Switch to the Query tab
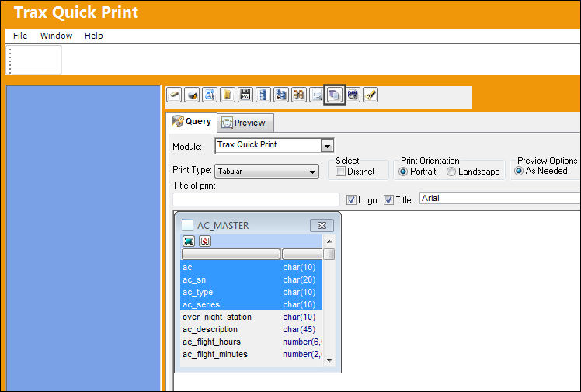Screen dimensions: 581x392 tap(192, 121)
